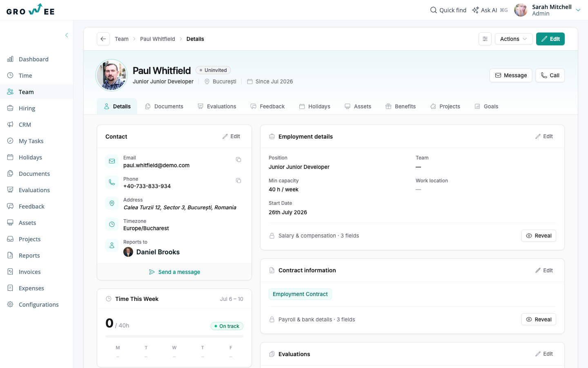Click the phone handset icon in Contact
588x368 pixels.
point(112,182)
